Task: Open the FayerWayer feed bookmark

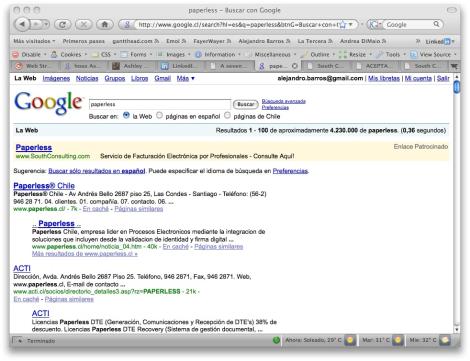Action: click(212, 41)
